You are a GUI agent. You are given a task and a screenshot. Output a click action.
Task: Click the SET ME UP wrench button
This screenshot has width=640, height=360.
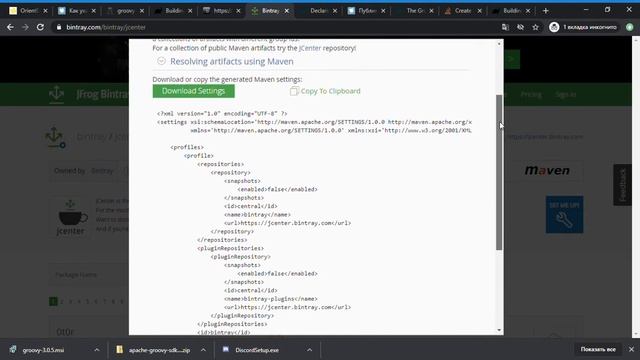pos(564,215)
